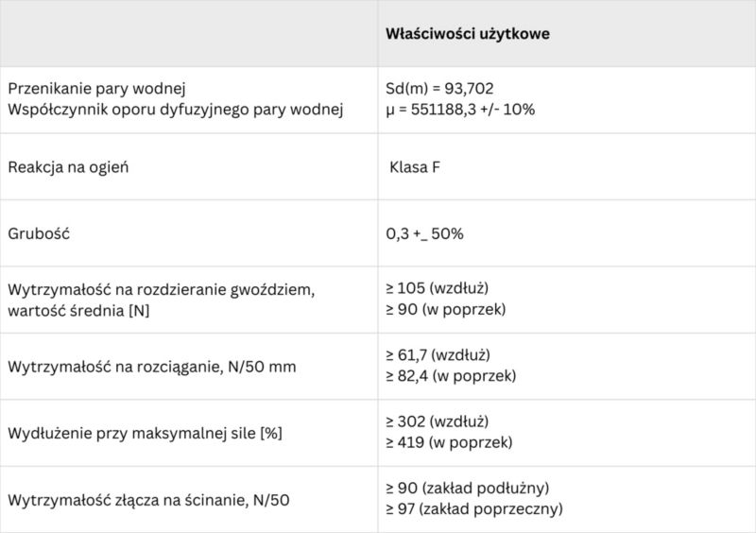Select the '≥ 90 (w poprzek)' value
Image resolution: width=756 pixels, height=533 pixels.
(445, 309)
